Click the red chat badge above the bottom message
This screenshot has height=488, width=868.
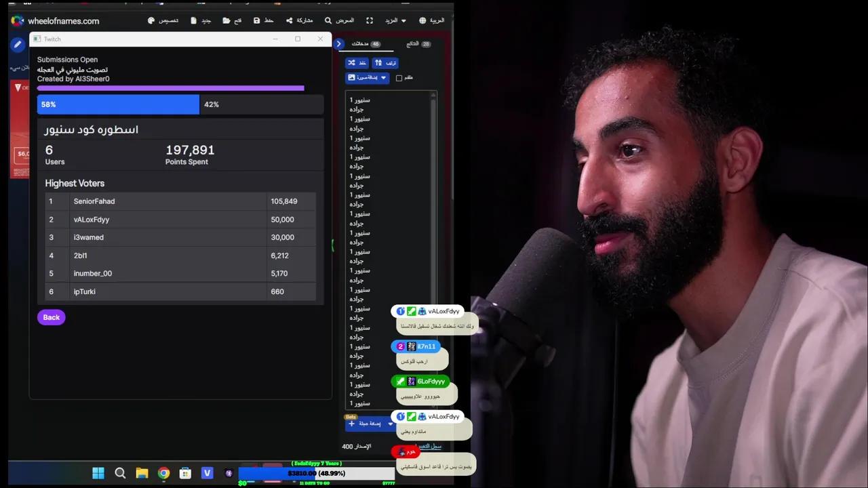pos(406,451)
